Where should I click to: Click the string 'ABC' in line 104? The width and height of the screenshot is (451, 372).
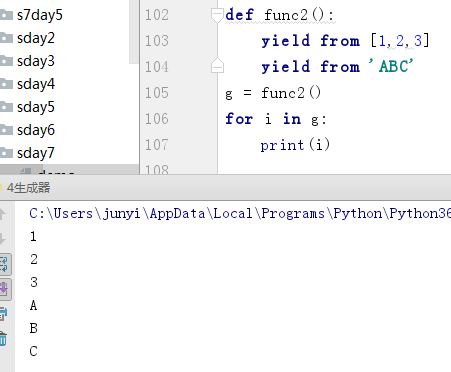tap(391, 66)
